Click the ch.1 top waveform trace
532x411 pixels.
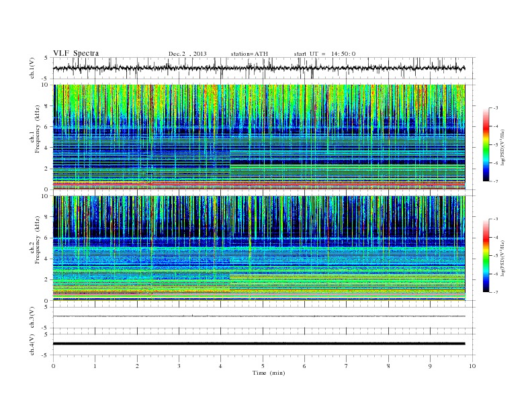click(x=259, y=68)
